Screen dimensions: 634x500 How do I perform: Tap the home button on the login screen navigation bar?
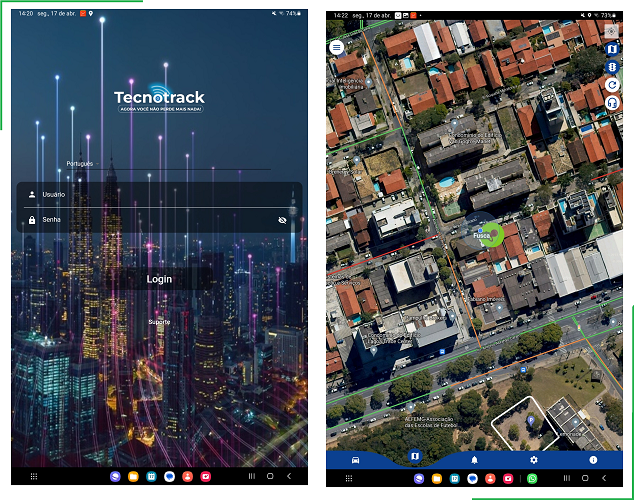point(270,476)
